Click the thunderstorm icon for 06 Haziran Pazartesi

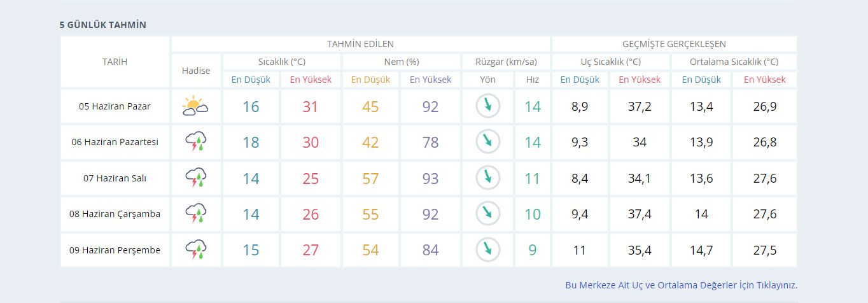click(x=195, y=142)
